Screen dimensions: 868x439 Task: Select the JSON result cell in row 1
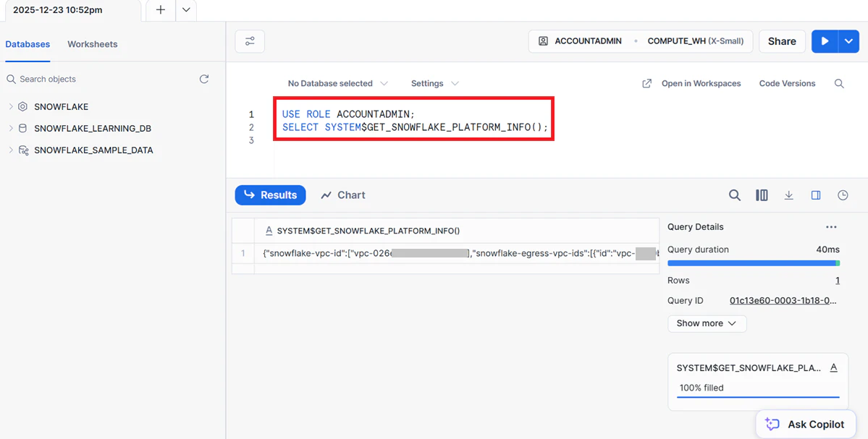pos(457,254)
